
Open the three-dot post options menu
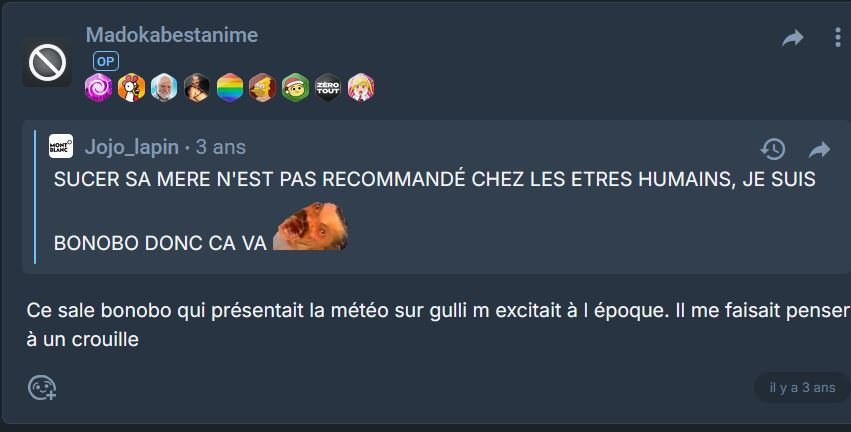pyautogui.click(x=837, y=37)
